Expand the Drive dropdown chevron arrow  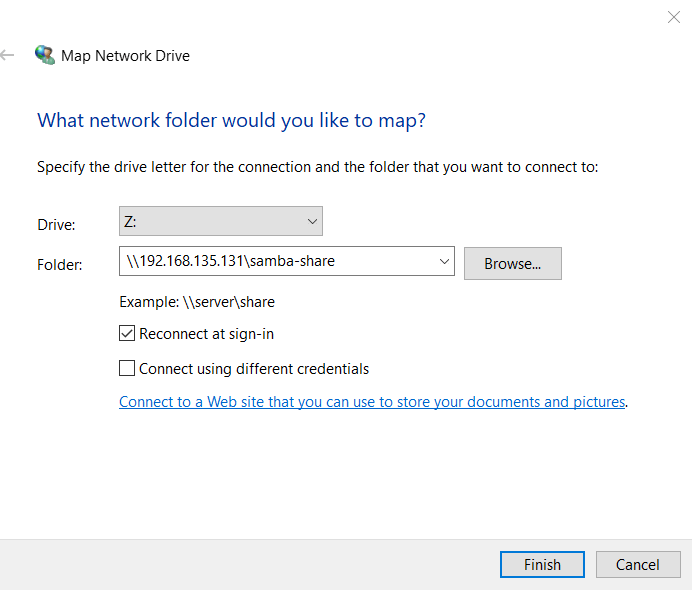(x=312, y=222)
